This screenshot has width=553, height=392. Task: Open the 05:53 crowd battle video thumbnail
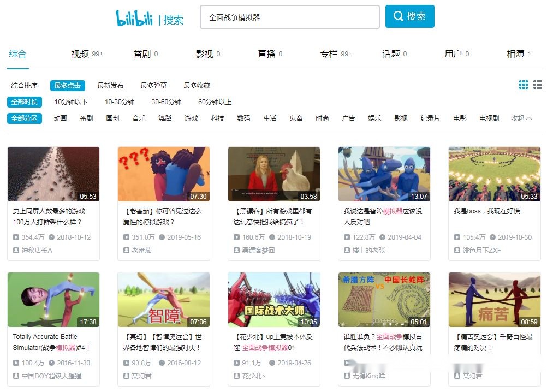(53, 174)
